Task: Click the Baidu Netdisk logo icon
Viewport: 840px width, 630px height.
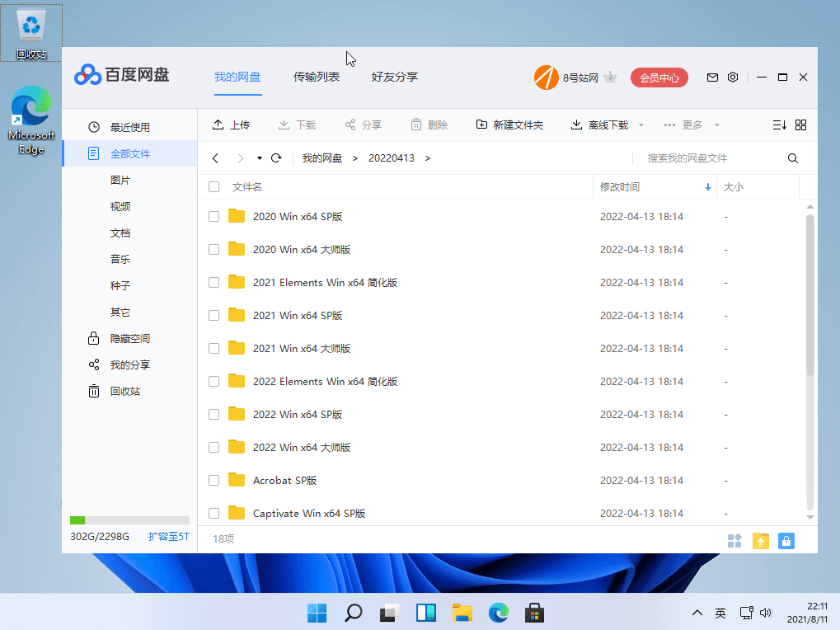Action: [87, 75]
